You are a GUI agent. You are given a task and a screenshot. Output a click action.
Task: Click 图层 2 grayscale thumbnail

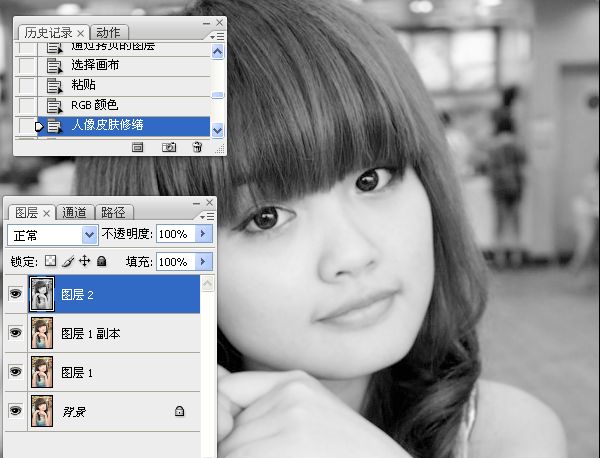click(x=42, y=294)
